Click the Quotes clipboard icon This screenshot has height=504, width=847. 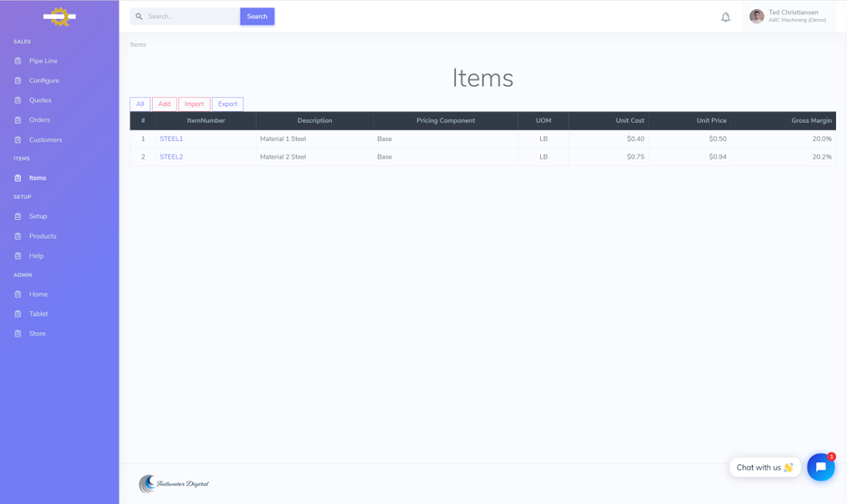pos(18,100)
